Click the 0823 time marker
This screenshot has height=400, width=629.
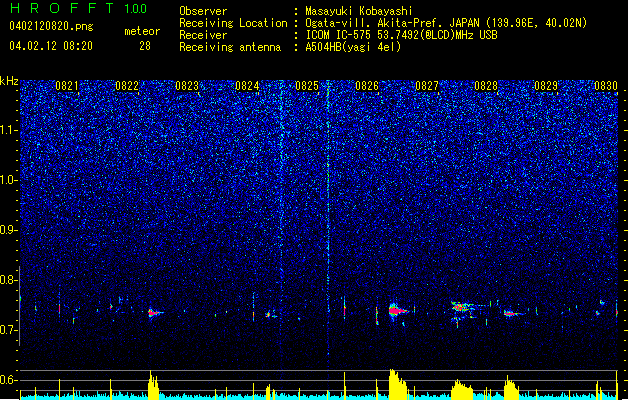pyautogui.click(x=187, y=86)
